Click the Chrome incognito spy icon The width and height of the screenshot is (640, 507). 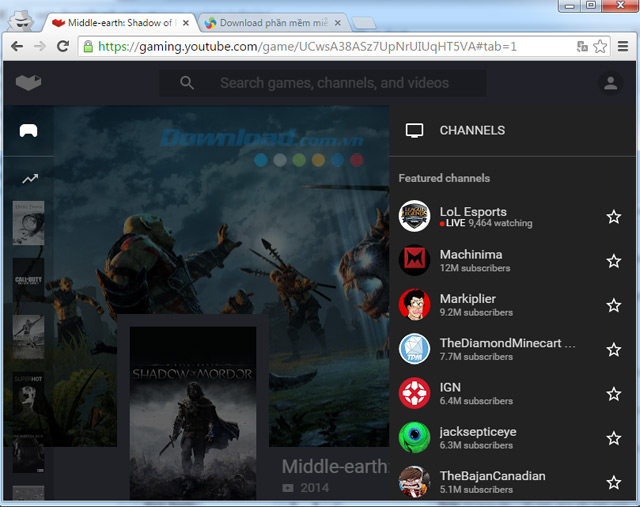20,20
